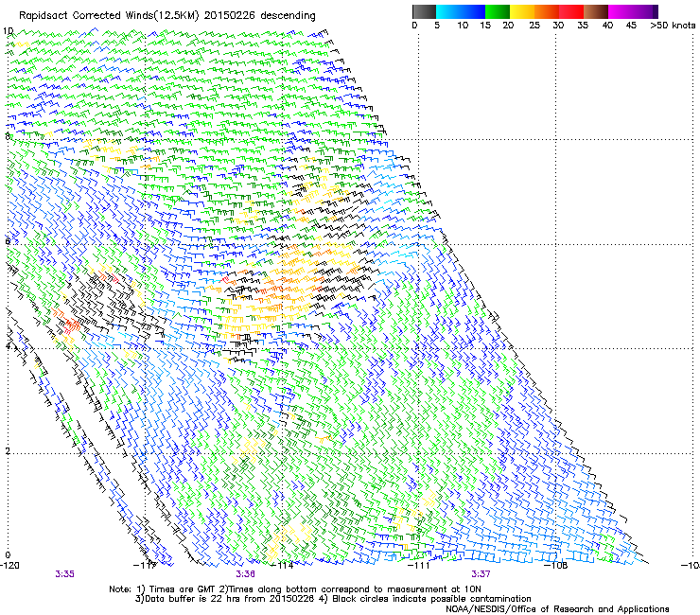700x615 pixels.
Task: Click the latitude '6' label on left axis
Action: pyautogui.click(x=8, y=241)
